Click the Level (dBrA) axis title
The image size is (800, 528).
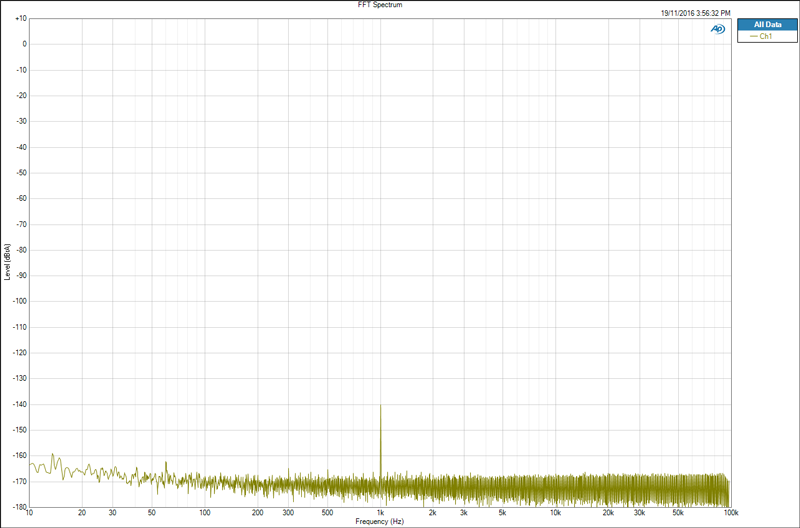(7, 262)
